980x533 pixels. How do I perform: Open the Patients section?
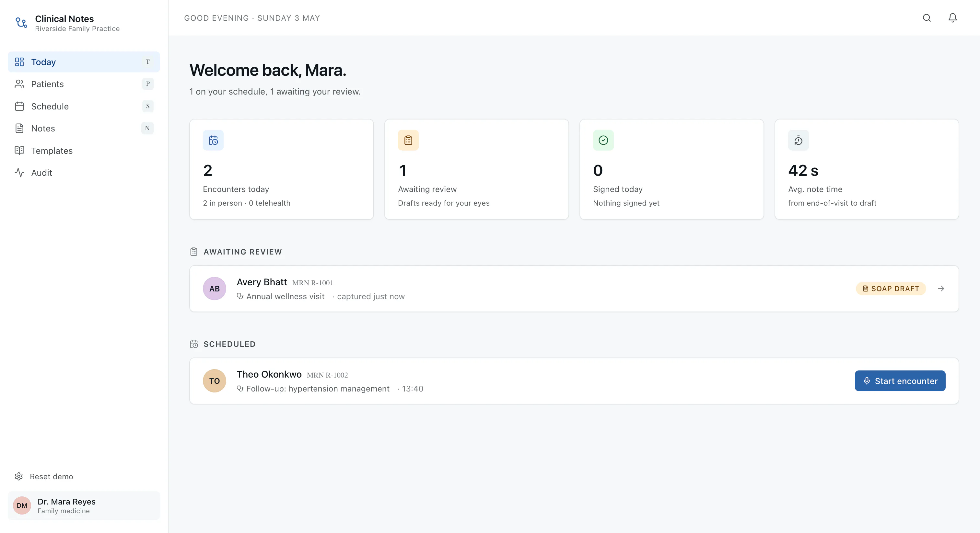point(84,84)
